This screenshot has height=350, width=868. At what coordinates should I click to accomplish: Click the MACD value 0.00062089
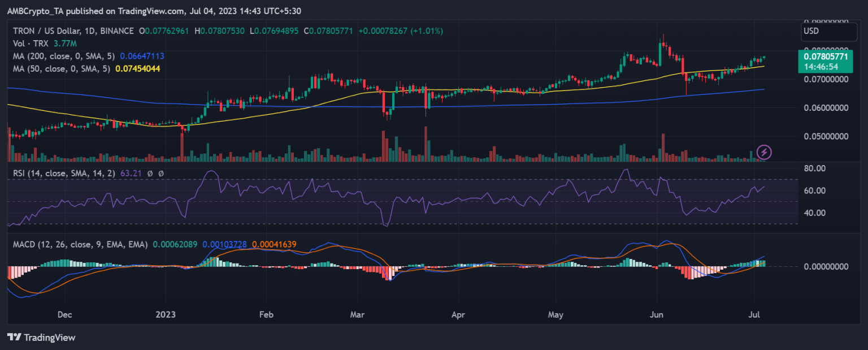point(175,244)
